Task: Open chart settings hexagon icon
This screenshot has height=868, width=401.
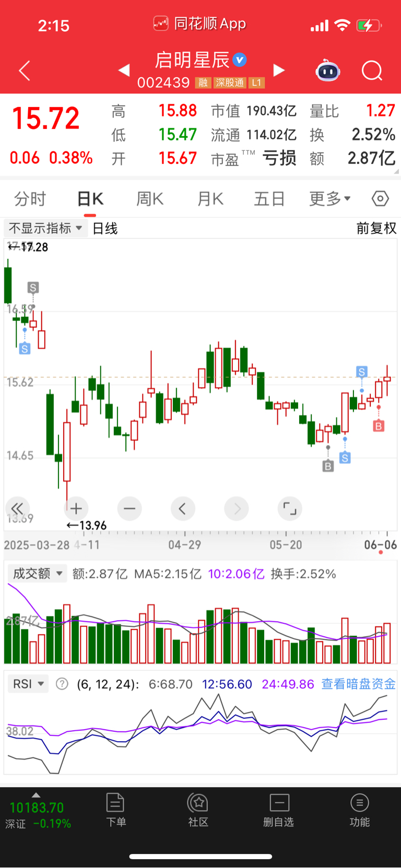Action: tap(380, 198)
